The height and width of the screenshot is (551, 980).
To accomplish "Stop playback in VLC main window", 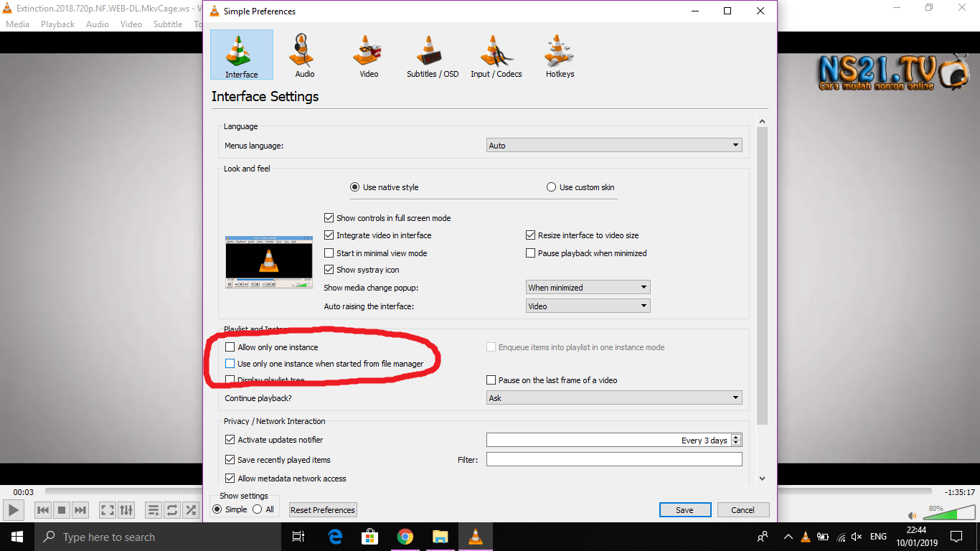I will [62, 510].
